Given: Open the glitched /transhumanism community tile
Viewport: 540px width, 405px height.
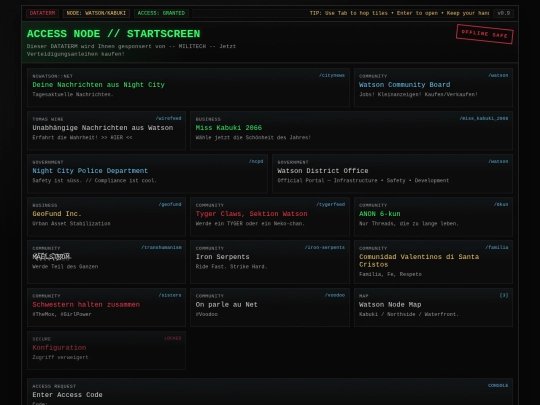Looking at the screenshot, I should pos(106,262).
